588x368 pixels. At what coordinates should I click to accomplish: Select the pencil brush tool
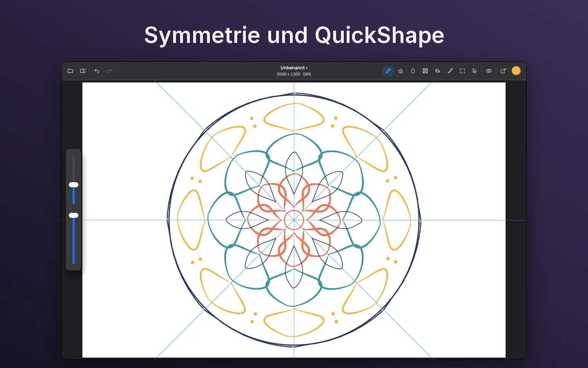pyautogui.click(x=388, y=71)
